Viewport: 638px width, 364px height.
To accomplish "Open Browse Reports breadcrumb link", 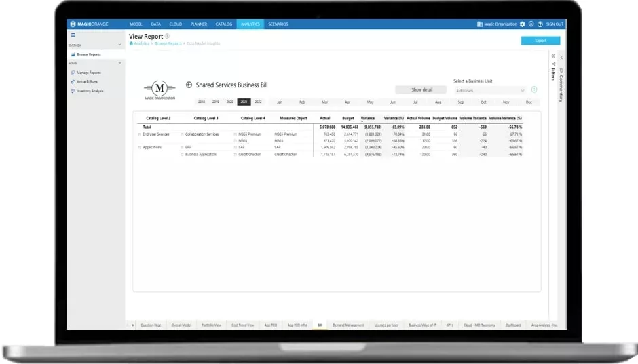I will pos(168,43).
